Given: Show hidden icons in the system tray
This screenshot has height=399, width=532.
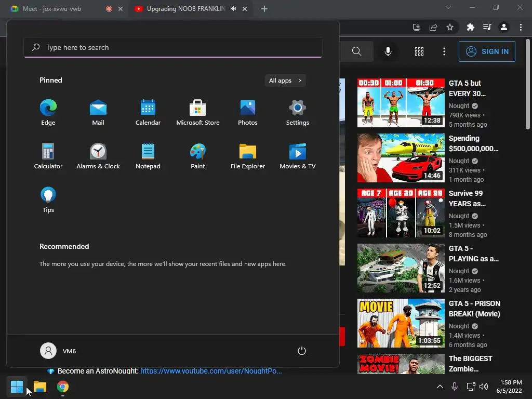Looking at the screenshot, I should [440, 387].
